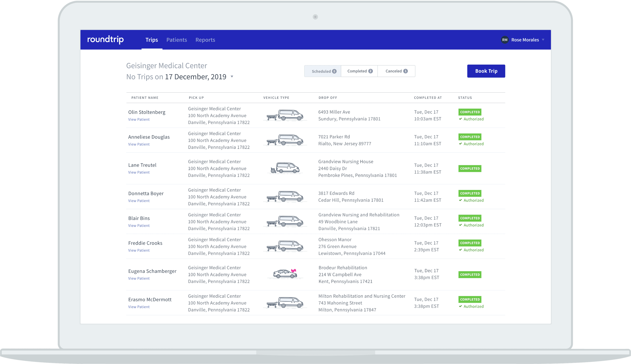Image resolution: width=631 pixels, height=364 pixels.
Task: Open View Patient link for Erasmo McDermott
Action: pyautogui.click(x=139, y=307)
